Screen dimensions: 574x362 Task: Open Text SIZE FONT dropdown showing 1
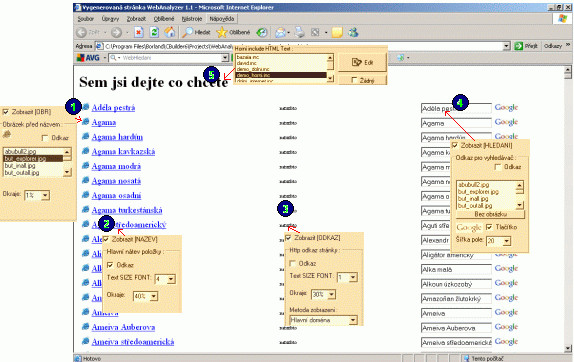point(353,277)
